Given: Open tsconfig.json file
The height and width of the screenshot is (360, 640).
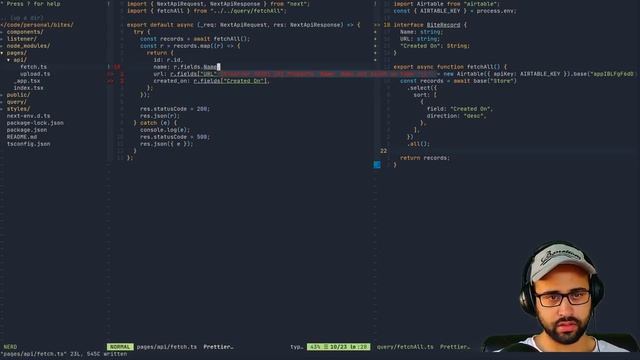Looking at the screenshot, I should [28, 144].
